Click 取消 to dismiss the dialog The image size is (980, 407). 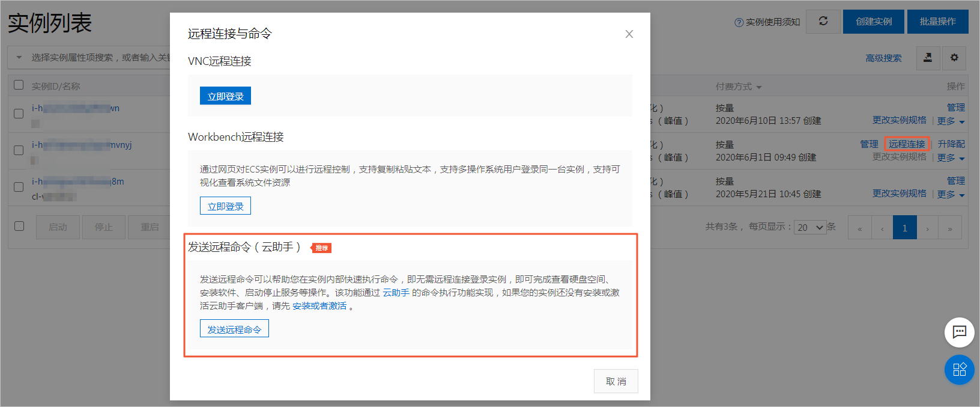[x=616, y=381]
